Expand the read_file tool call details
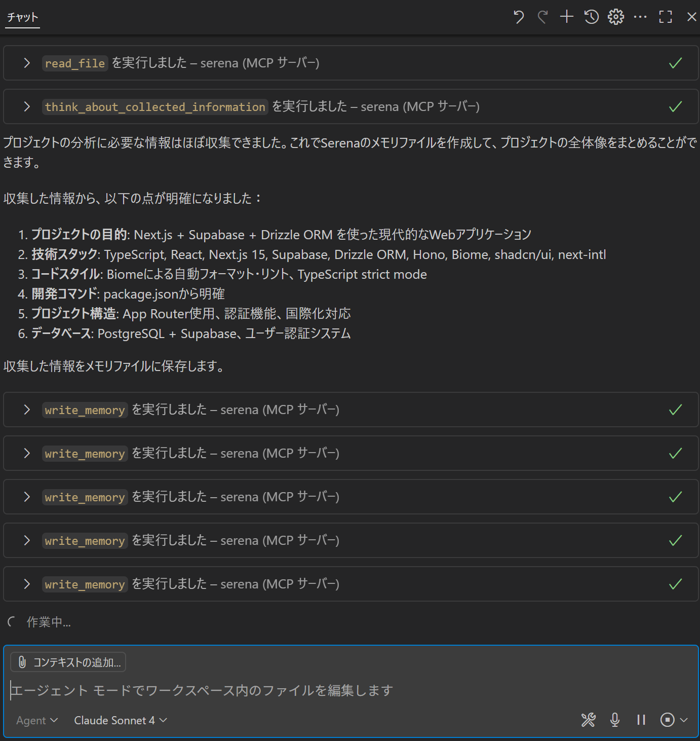Image resolution: width=700 pixels, height=741 pixels. pos(27,63)
